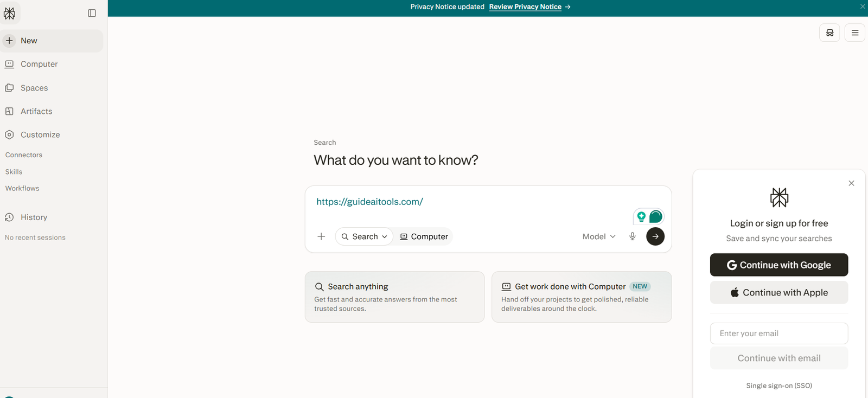
Task: Close the login popup
Action: coord(851,183)
